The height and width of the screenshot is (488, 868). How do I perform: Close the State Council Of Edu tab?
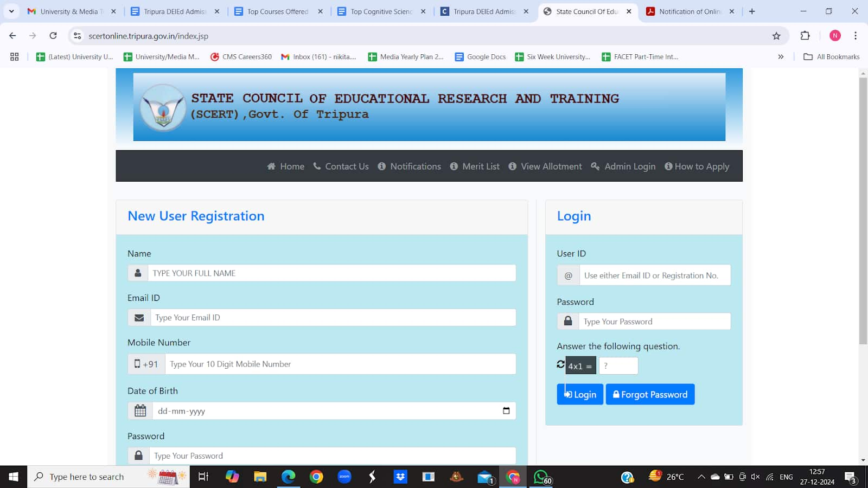pos(629,11)
